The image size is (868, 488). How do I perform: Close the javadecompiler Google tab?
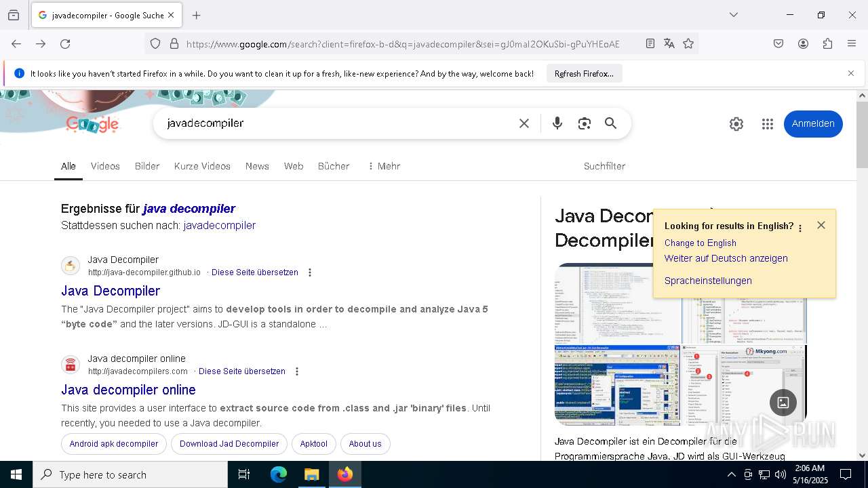[x=171, y=15]
